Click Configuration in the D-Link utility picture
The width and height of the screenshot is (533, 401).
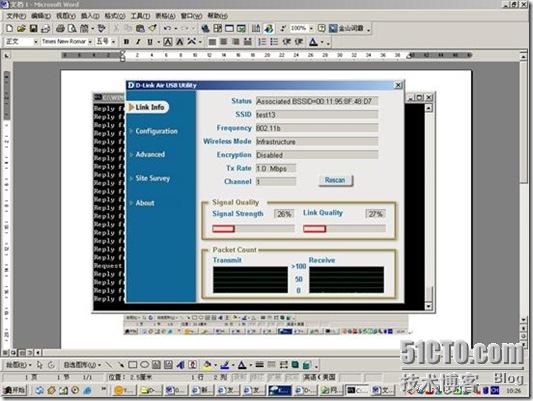156,131
